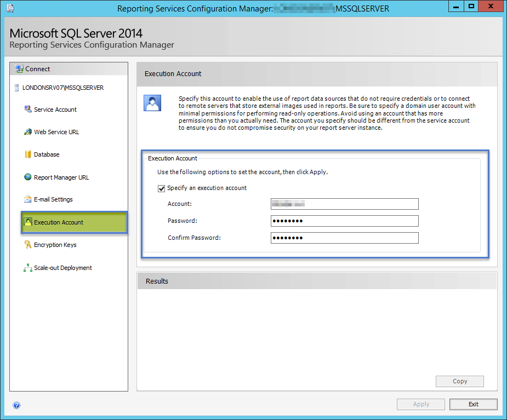The height and width of the screenshot is (420, 507).
Task: Click the Connect computer icon
Action: point(19,69)
